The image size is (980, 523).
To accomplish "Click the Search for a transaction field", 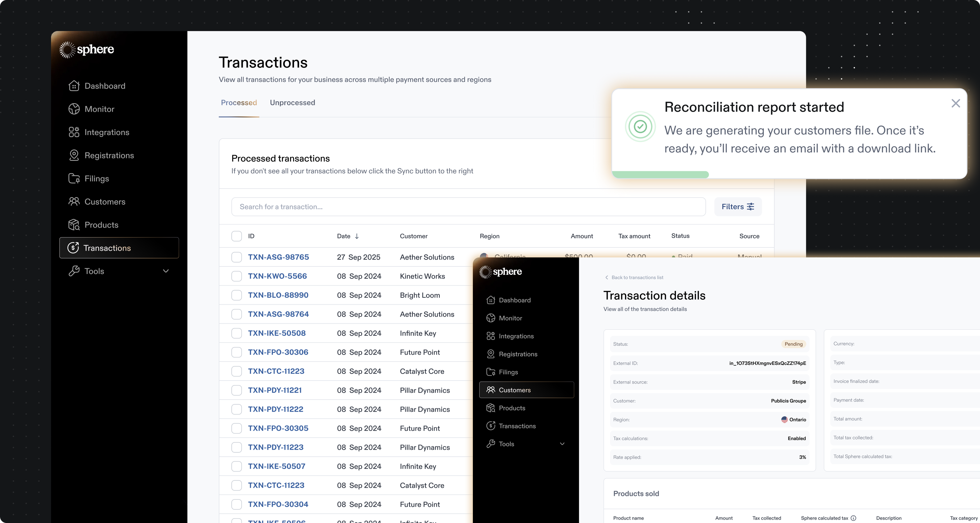I will coord(469,207).
